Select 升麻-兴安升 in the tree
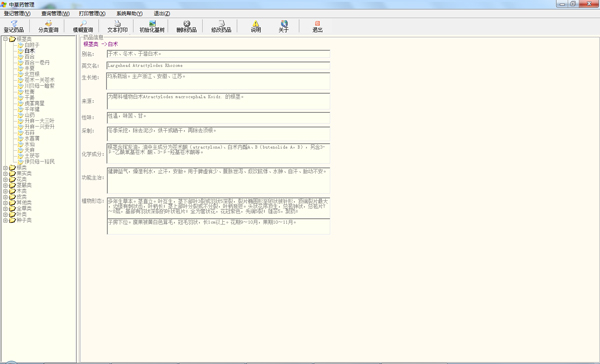The image size is (600, 364). 39,126
